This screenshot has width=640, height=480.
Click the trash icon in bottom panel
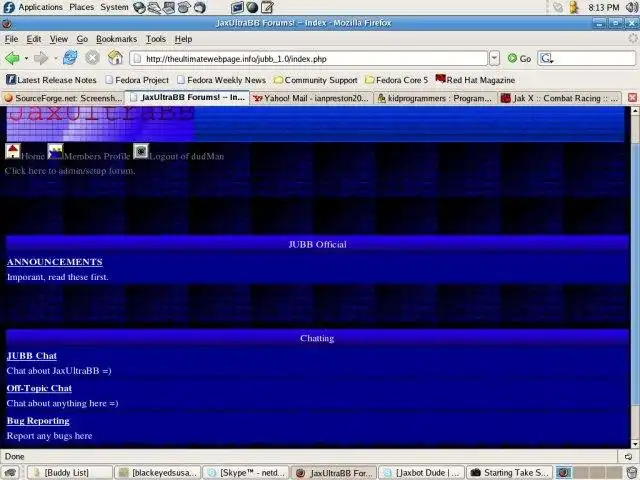tap(632, 472)
